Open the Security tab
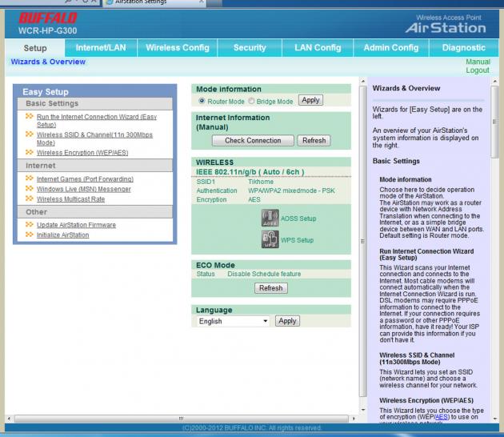 coord(249,48)
